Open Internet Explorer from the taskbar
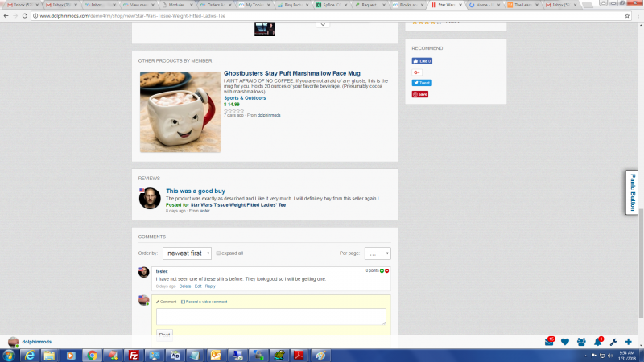This screenshot has height=362, width=644. [x=30, y=356]
